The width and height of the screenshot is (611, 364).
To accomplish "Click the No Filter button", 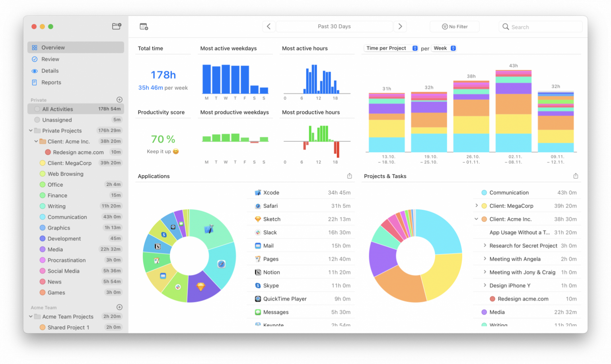I will [x=454, y=26].
